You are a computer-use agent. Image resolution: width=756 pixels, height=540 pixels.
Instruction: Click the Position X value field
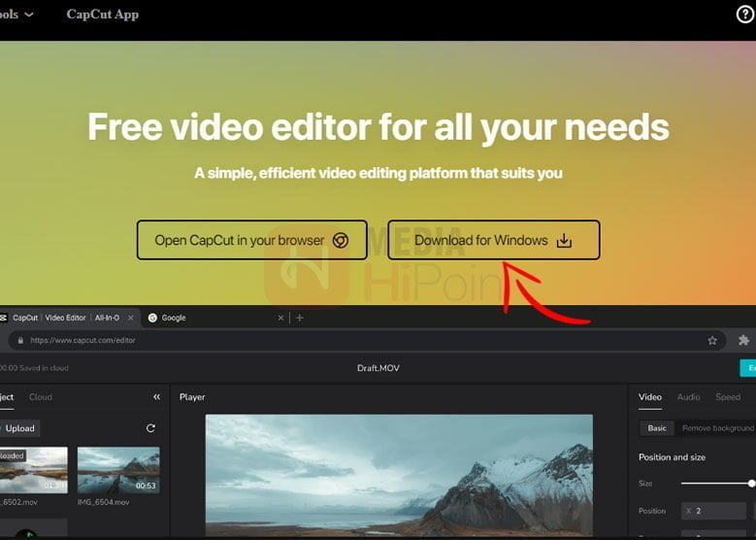713,511
